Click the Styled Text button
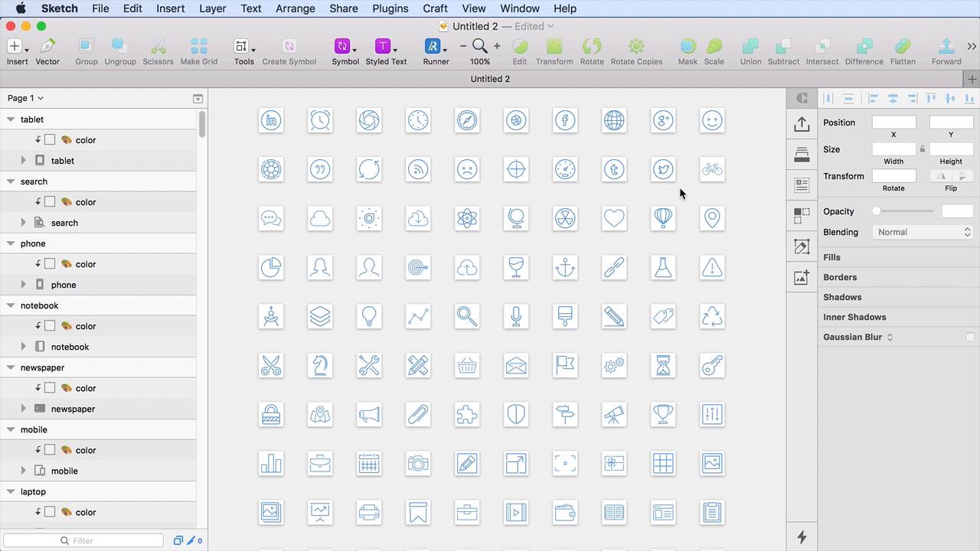This screenshot has width=980, height=551. coord(386,51)
